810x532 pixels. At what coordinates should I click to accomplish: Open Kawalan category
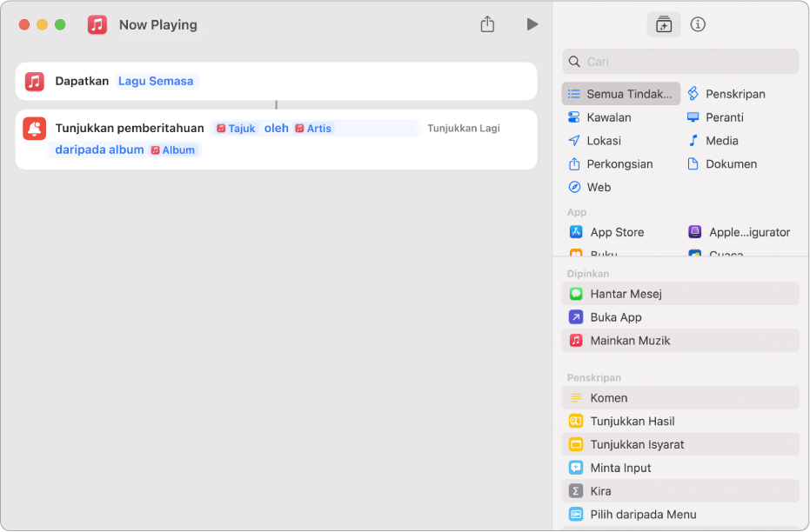pyautogui.click(x=599, y=117)
